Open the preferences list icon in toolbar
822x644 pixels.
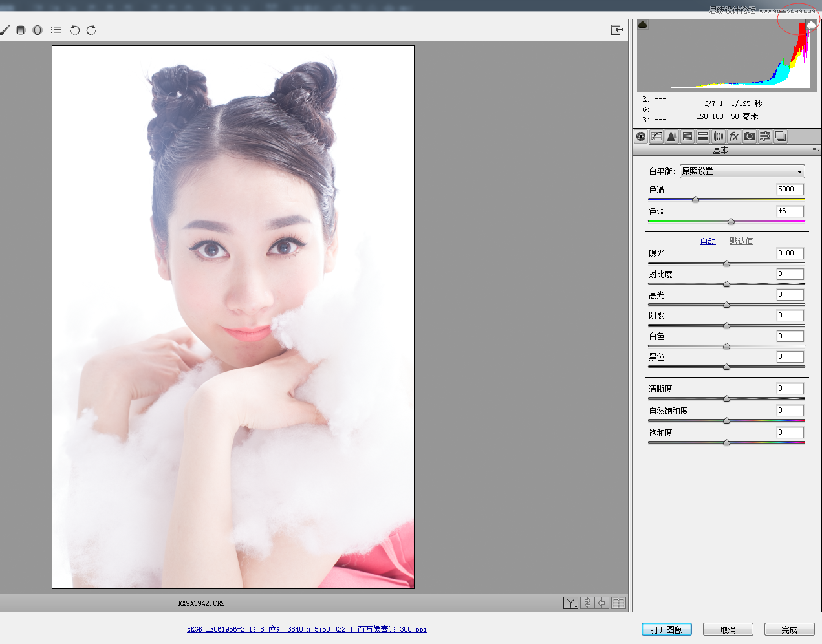(x=56, y=30)
